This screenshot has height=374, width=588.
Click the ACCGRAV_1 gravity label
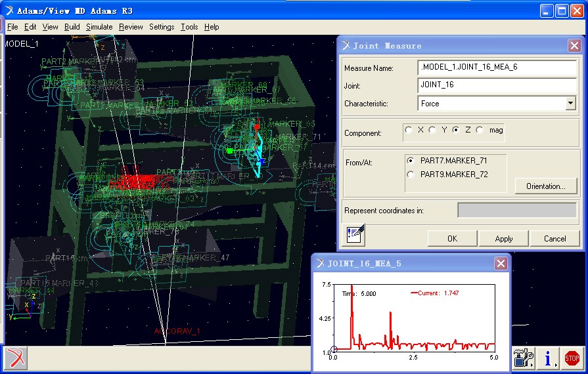pyautogui.click(x=177, y=331)
